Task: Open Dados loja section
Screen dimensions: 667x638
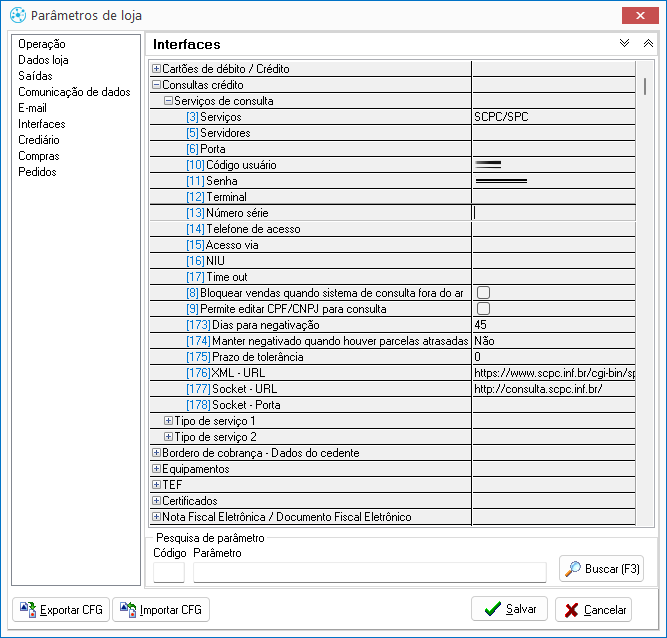Action: tap(43, 60)
